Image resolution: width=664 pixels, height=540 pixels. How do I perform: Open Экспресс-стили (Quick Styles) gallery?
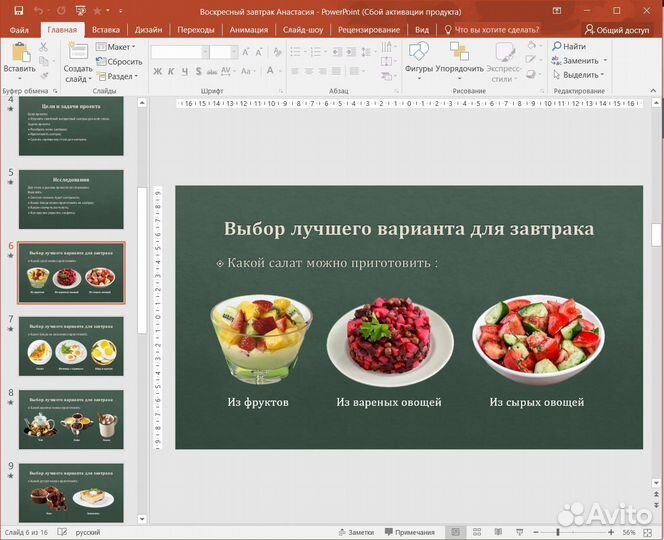click(504, 63)
